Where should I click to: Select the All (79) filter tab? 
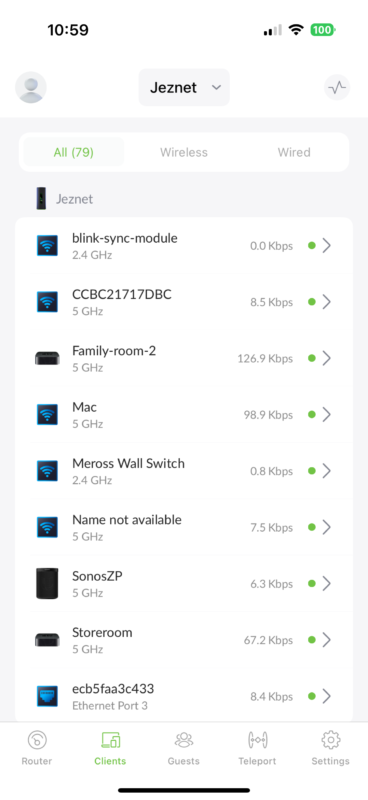click(x=73, y=152)
